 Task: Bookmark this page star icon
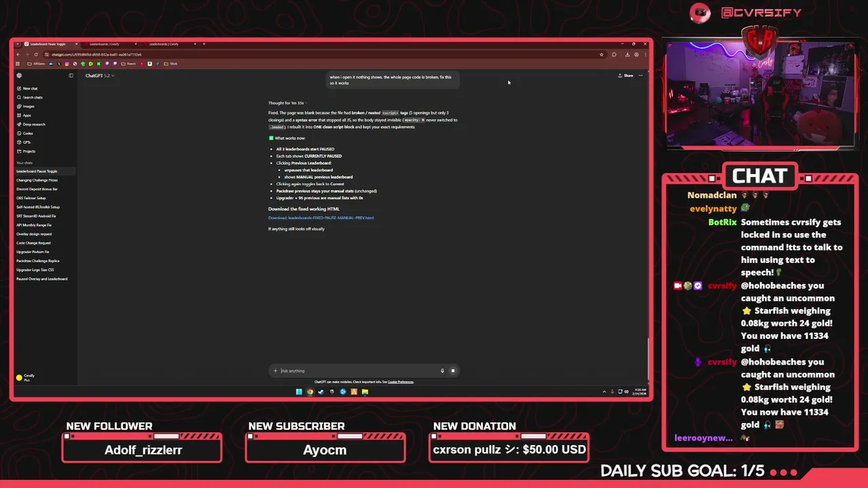click(601, 54)
